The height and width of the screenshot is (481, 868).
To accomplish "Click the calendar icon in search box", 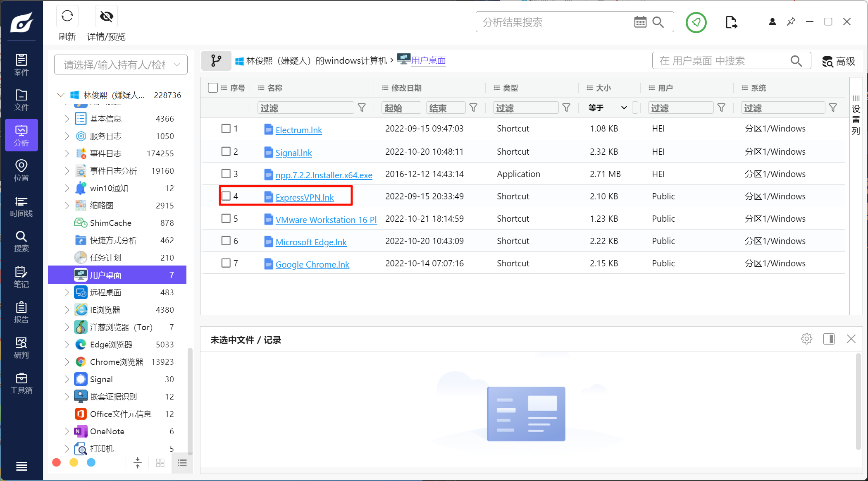I will point(640,22).
